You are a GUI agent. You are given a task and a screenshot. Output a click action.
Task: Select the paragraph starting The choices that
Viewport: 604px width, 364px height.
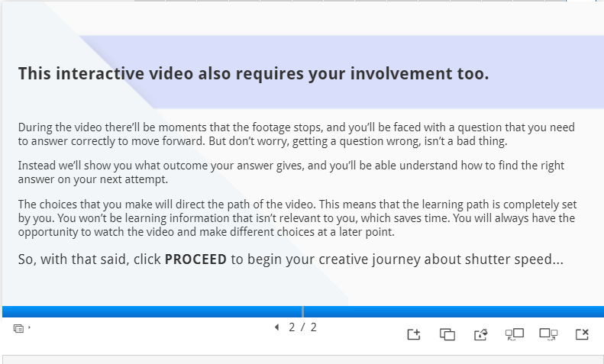pyautogui.click(x=297, y=218)
